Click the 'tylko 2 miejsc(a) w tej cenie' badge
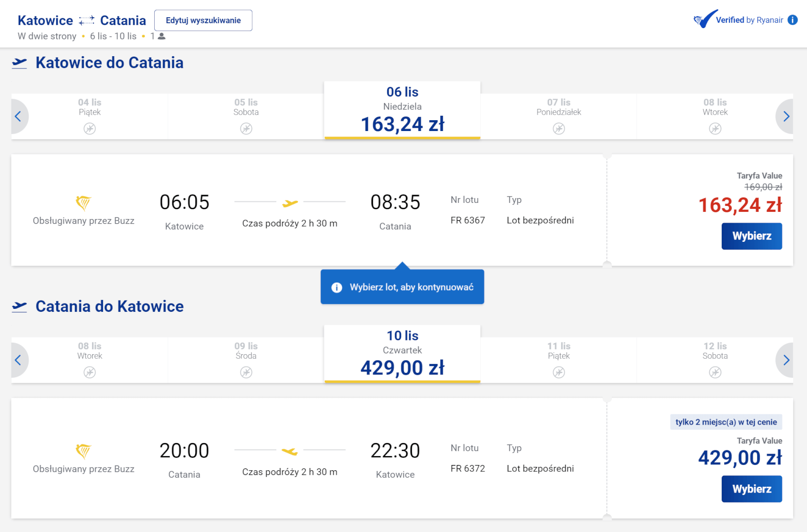 click(x=726, y=422)
